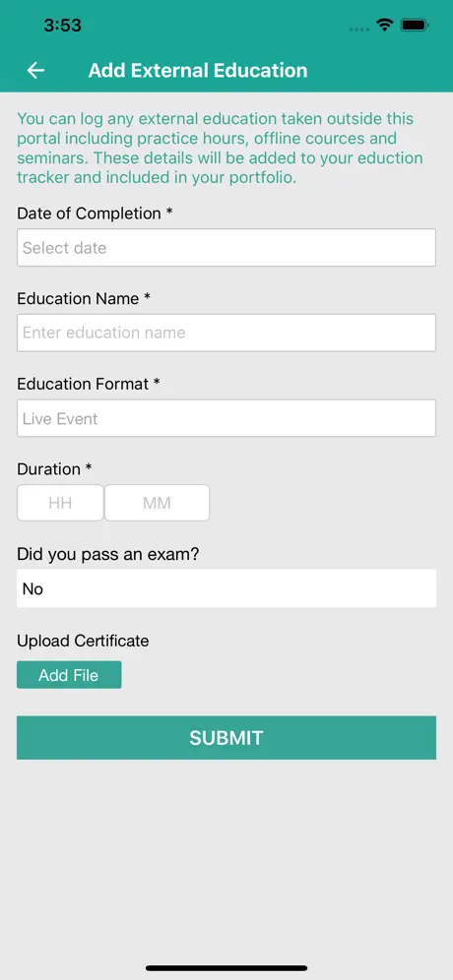The width and height of the screenshot is (453, 980).
Task: Open the exam passed dropdown showing No
Action: (x=226, y=588)
